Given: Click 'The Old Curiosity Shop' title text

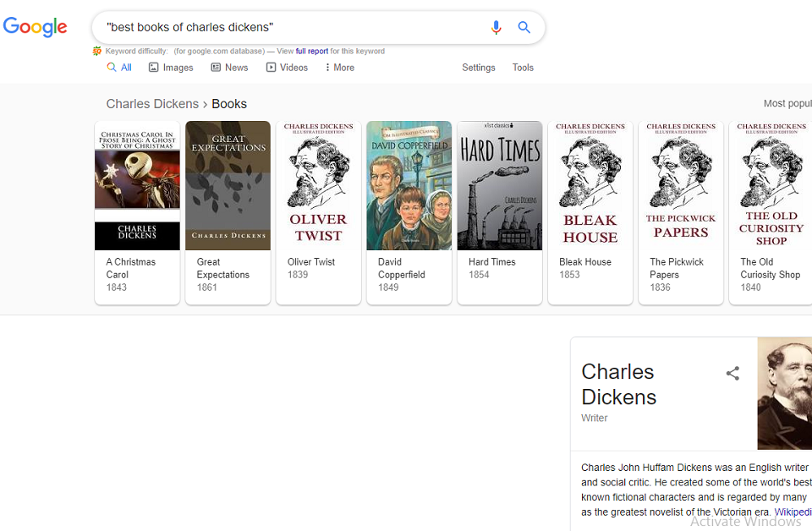Looking at the screenshot, I should (770, 268).
